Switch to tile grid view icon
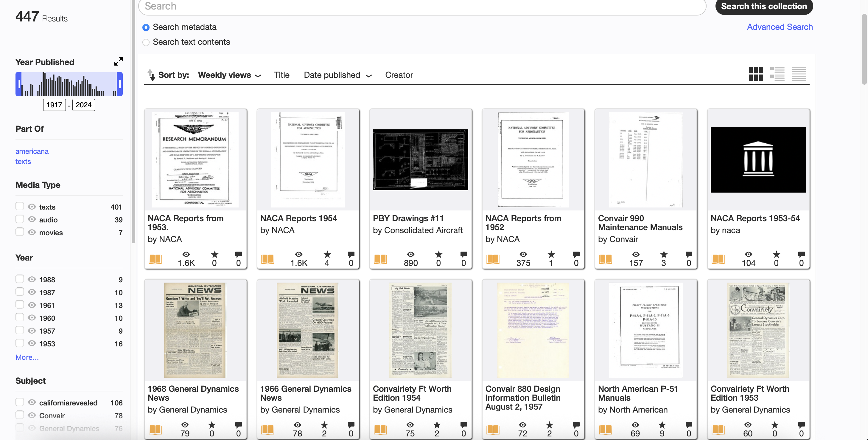 tap(755, 74)
